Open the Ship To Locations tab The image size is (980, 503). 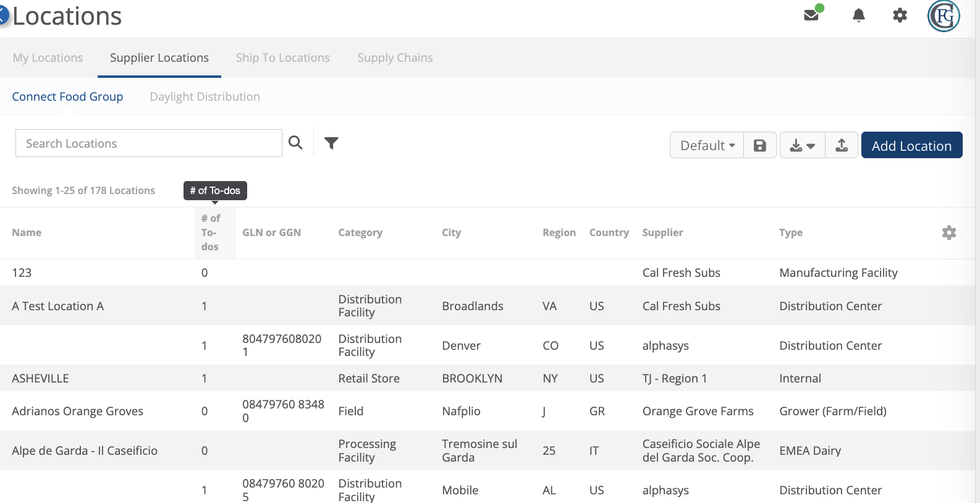[x=283, y=57]
